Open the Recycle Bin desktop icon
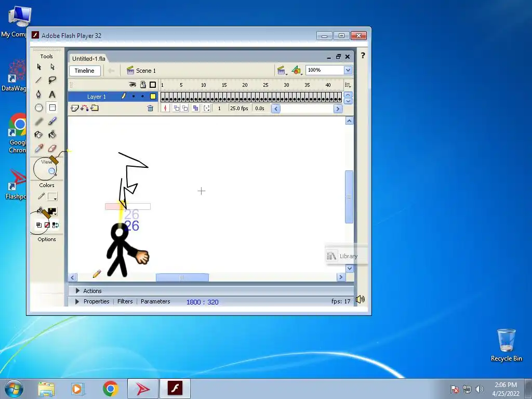 click(x=506, y=345)
